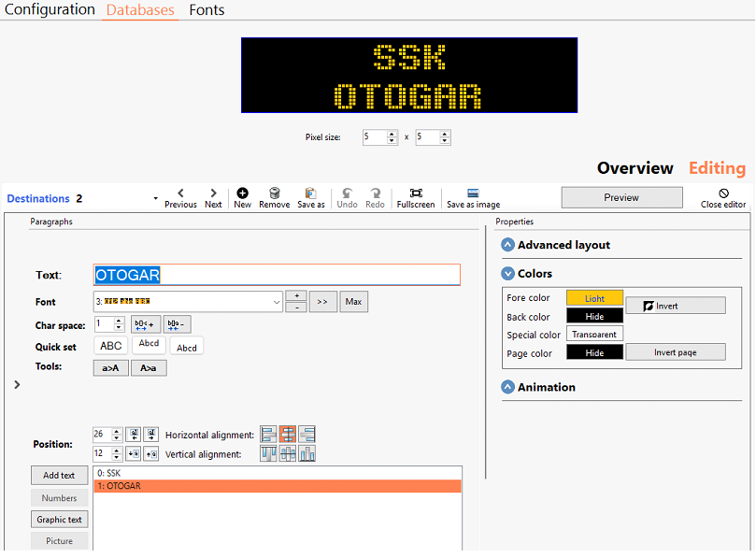The height and width of the screenshot is (558, 756).
Task: Expand the Advanced layout section
Action: (x=508, y=245)
